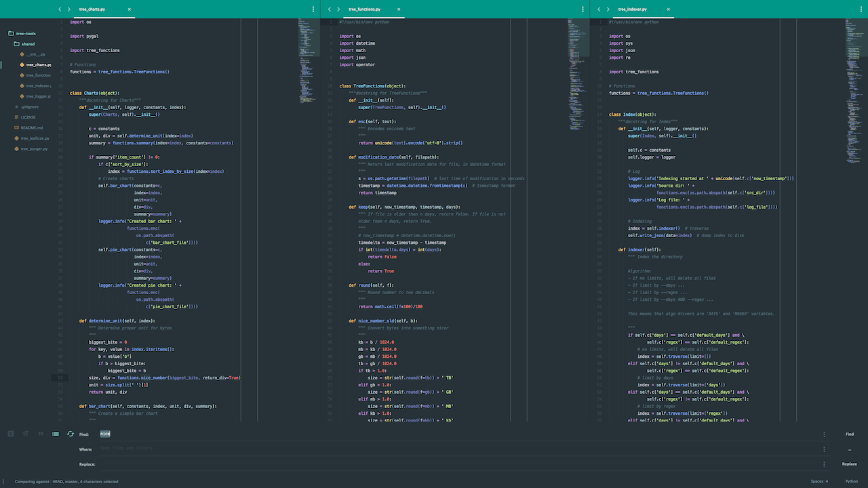Click the Replace button at bottom right
The image size is (868, 488).
pos(850,464)
